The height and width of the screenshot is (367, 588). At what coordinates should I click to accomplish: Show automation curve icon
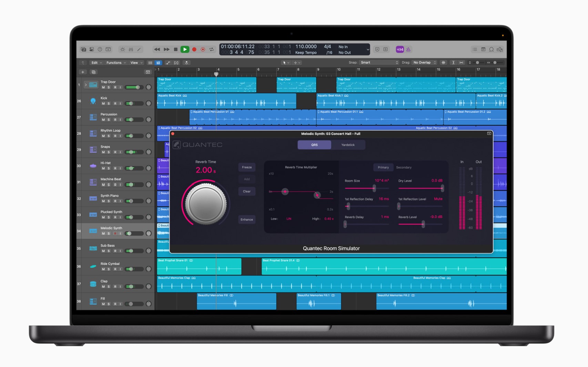(168, 63)
